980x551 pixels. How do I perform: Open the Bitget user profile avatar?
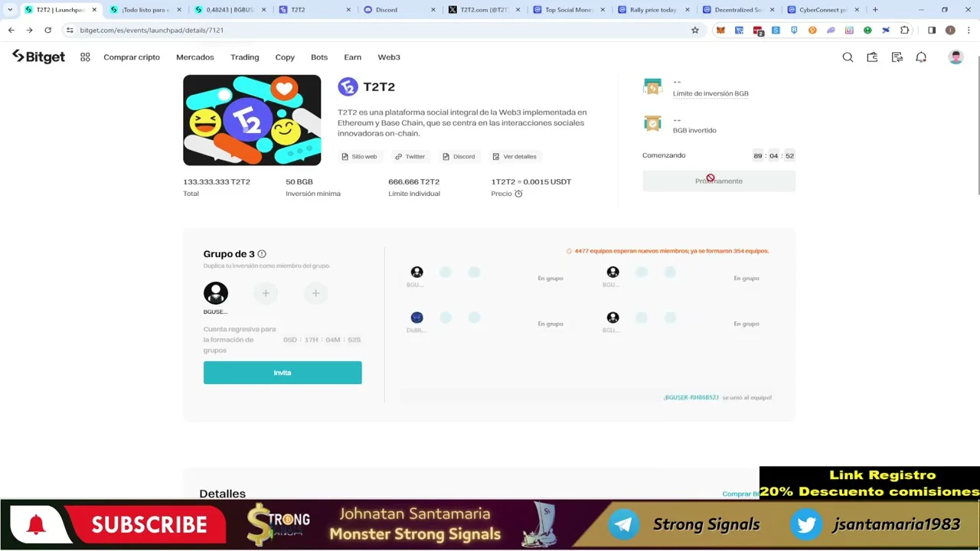[x=955, y=57]
